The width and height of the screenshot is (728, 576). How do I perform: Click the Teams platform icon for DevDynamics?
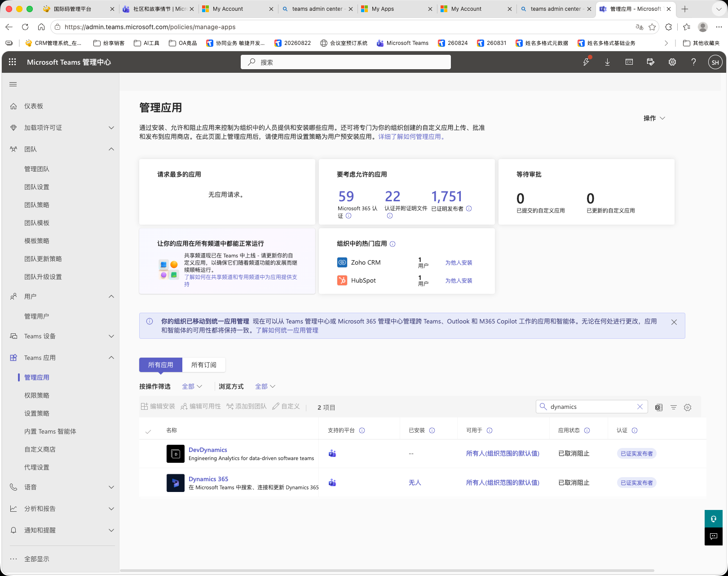click(x=332, y=453)
